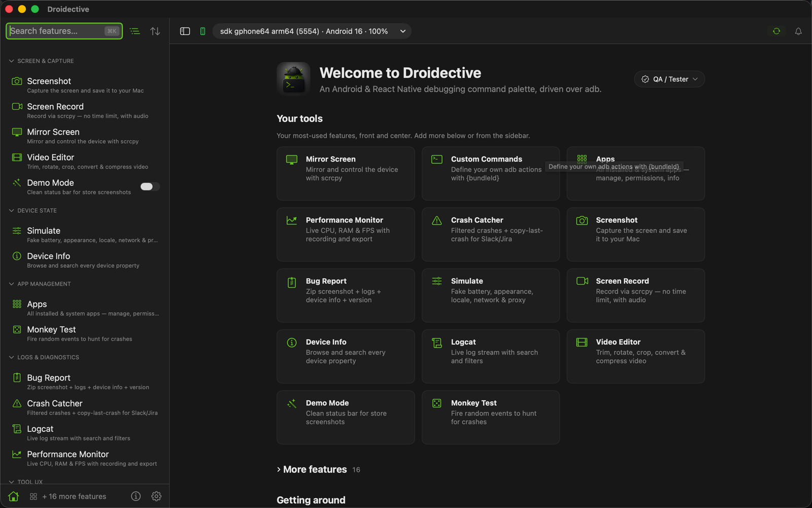Screen dimensions: 812x508
Task: Select Monkey Test in the sidebar list
Action: click(x=85, y=334)
